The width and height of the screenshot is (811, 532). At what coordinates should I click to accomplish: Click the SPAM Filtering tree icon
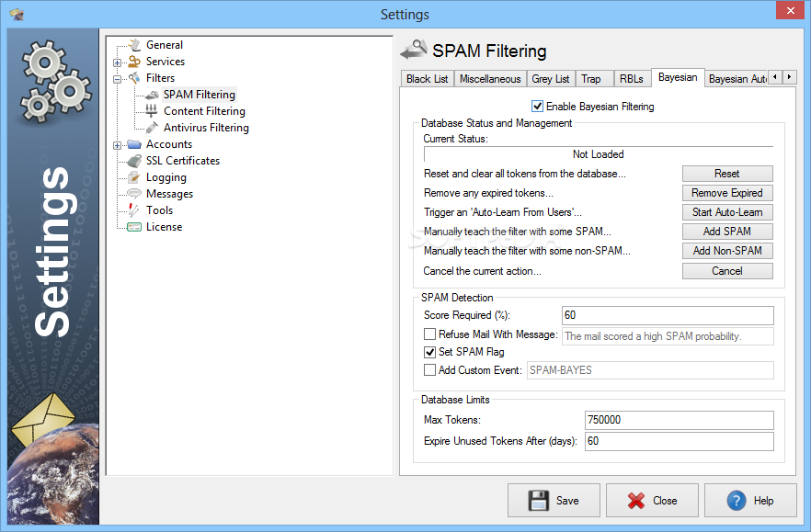point(152,95)
